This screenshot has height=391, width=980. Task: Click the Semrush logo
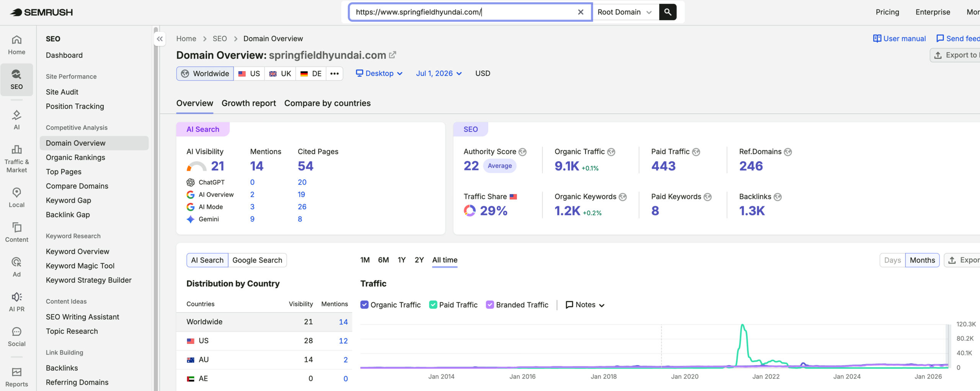41,12
